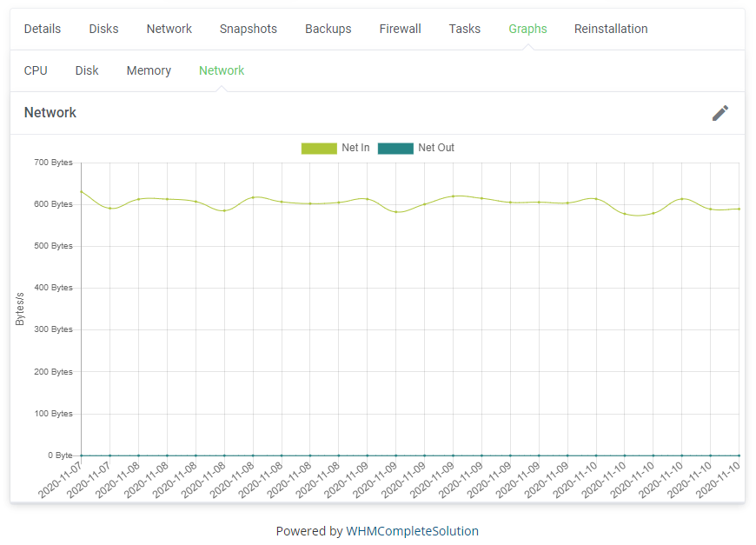
Task: Hide the Net In legend label
Action: [355, 148]
